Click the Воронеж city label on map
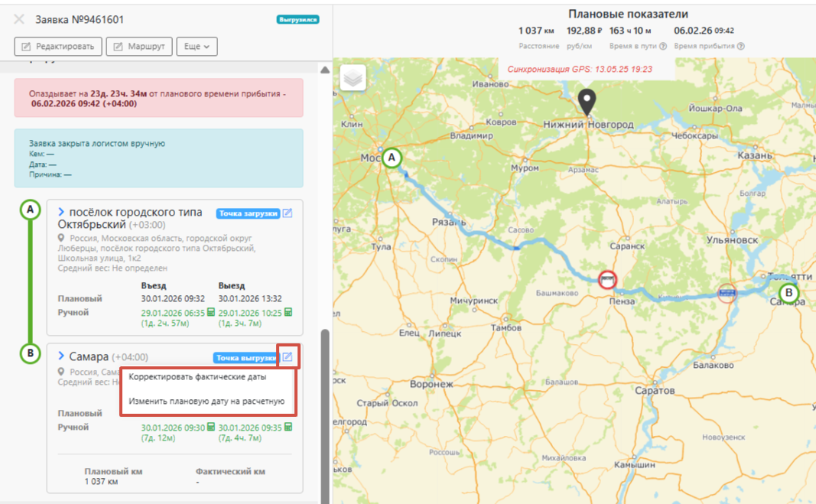Screen dimensions: 816x504 pos(431,384)
